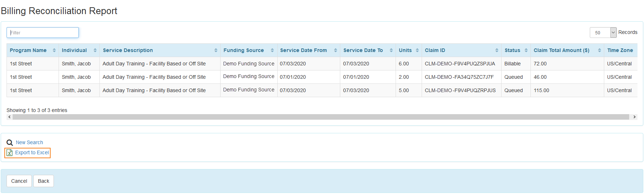Click the sort arrows in Program Name column
Screen dimensions: 644x194
pos(54,50)
